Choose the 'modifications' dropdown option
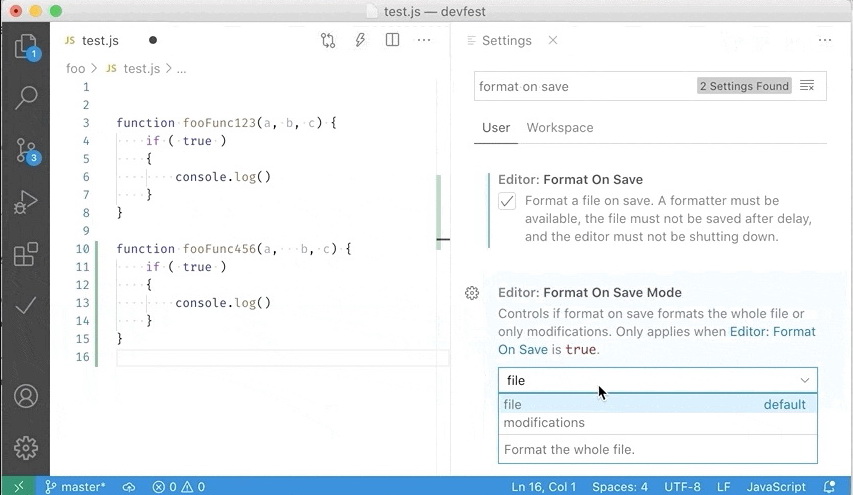 [544, 423]
